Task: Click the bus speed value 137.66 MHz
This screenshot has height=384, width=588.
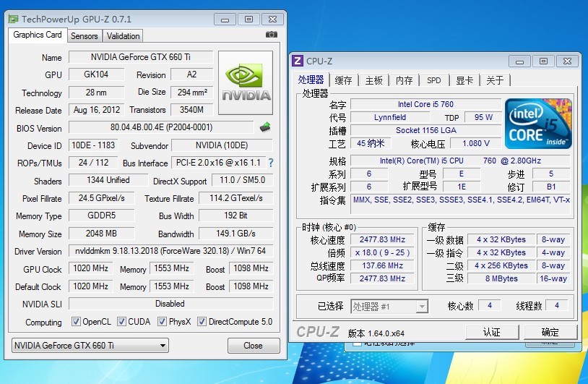Action: coord(382,265)
